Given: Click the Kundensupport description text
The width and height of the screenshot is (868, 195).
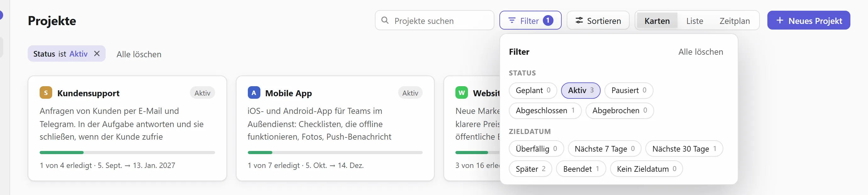Looking at the screenshot, I should pyautogui.click(x=122, y=124).
